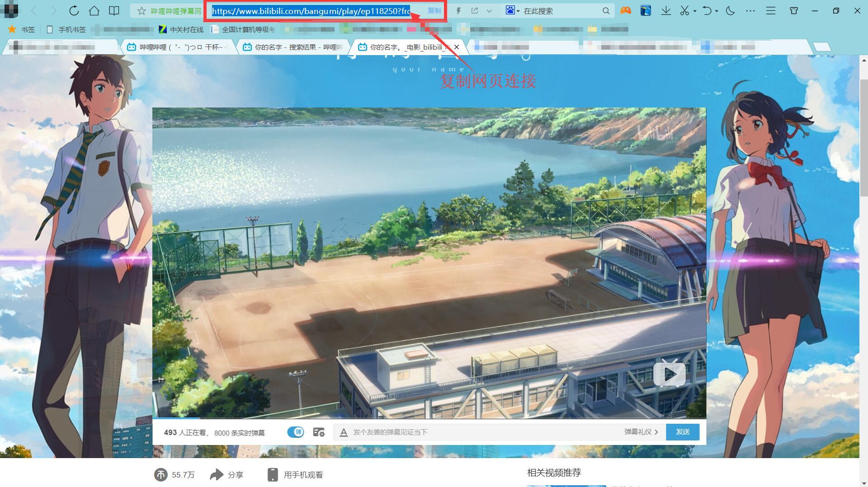Click the page vertical scrollbar
The height and width of the screenshot is (487, 868).
[863, 137]
